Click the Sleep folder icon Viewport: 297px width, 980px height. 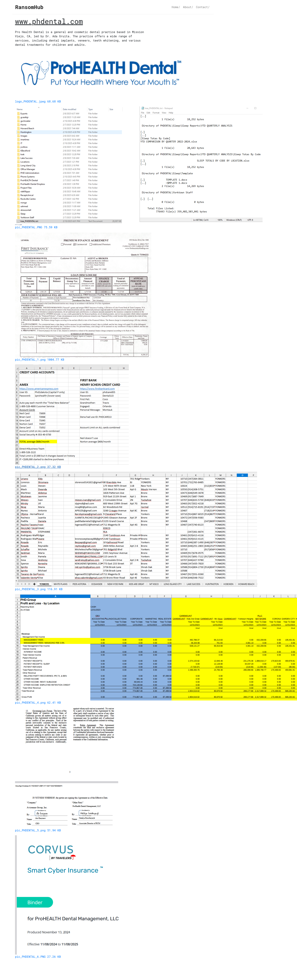pos(18,214)
